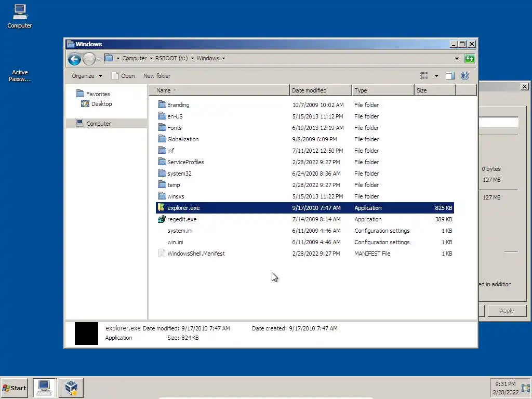Sort by the Type column header
Screen dimensions: 532x399
point(383,90)
